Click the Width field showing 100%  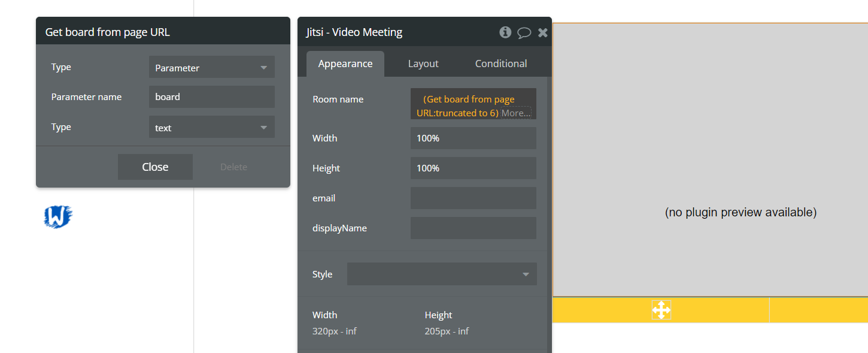[x=474, y=138]
